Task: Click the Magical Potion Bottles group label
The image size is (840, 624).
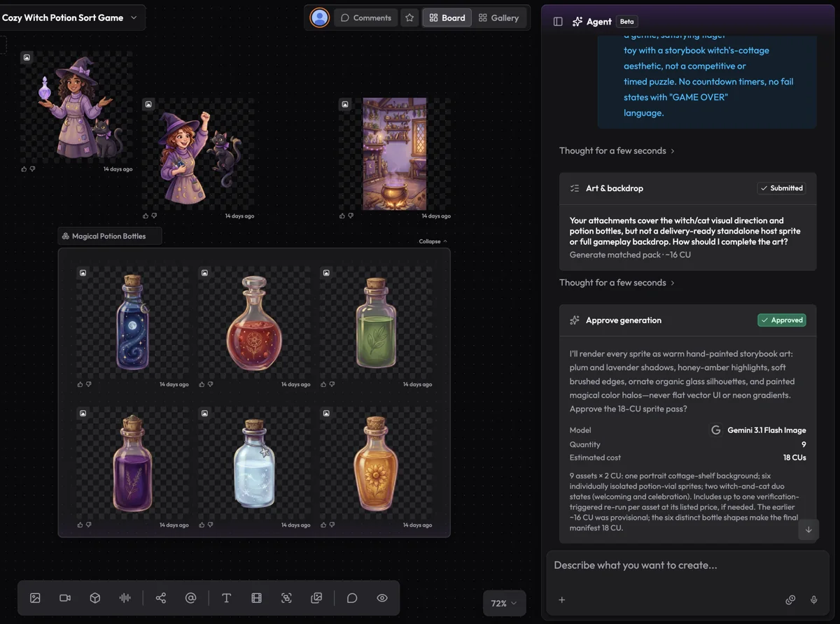Action: [109, 236]
